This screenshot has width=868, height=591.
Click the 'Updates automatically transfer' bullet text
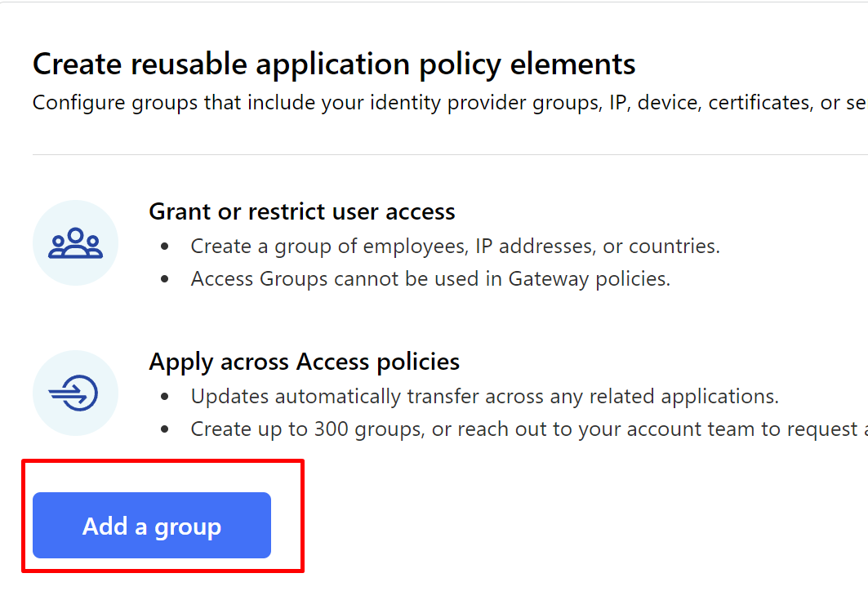click(x=484, y=397)
